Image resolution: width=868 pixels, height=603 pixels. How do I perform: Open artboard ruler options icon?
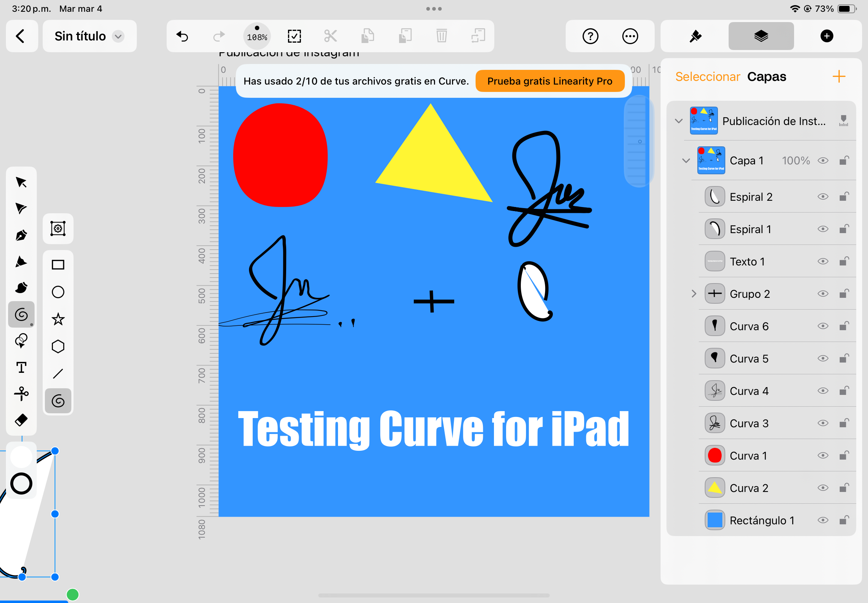[843, 121]
